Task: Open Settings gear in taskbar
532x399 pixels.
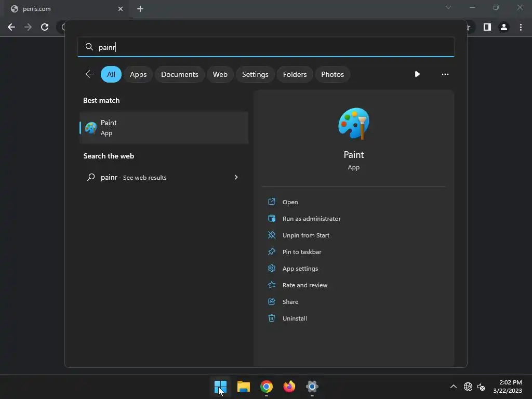Action: coord(312,387)
